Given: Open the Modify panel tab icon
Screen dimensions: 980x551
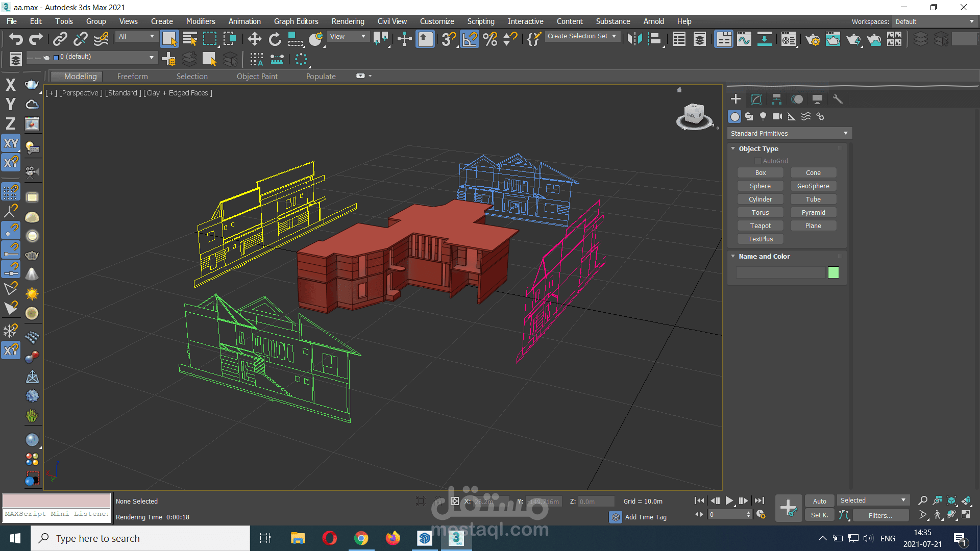Looking at the screenshot, I should tap(756, 99).
